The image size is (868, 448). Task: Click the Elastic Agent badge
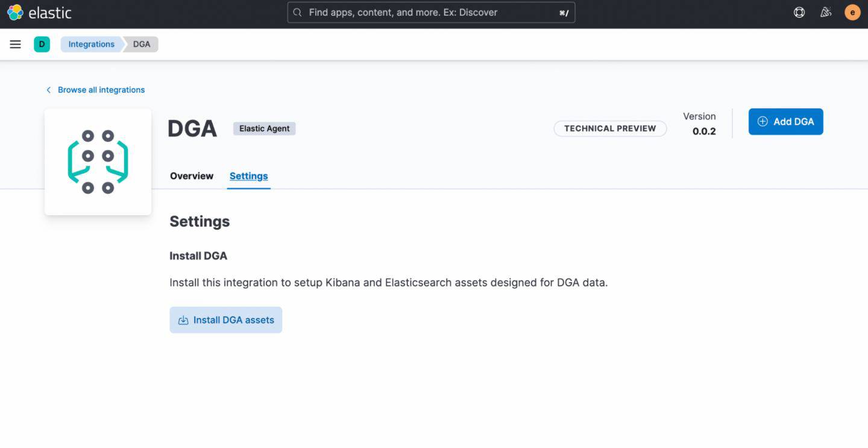click(x=264, y=128)
